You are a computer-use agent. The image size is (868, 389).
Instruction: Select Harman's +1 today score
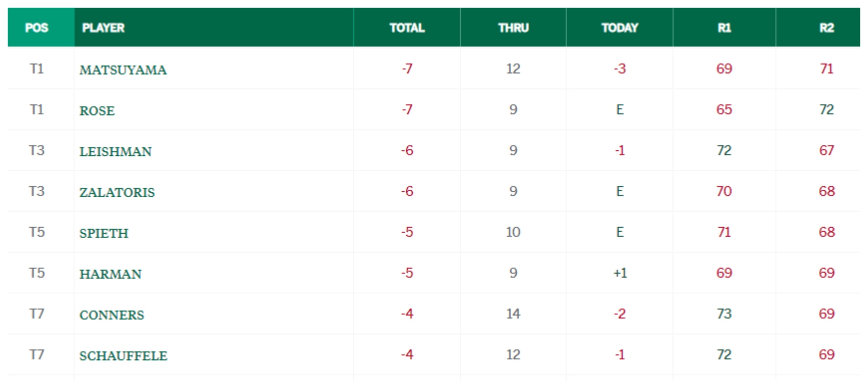coord(620,273)
